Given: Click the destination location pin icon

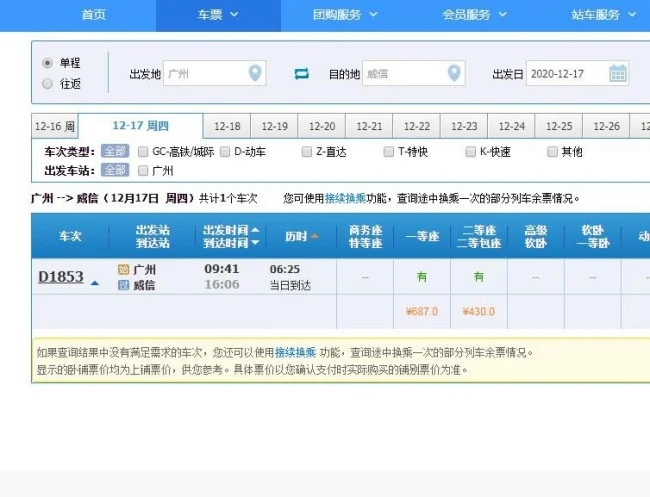Looking at the screenshot, I should (x=454, y=73).
